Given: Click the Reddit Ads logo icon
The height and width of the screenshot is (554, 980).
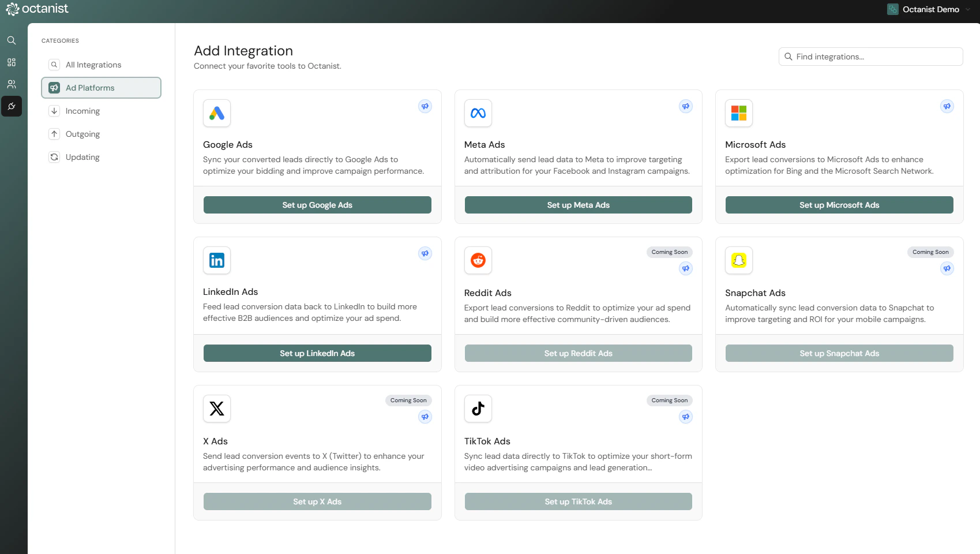Looking at the screenshot, I should 478,260.
